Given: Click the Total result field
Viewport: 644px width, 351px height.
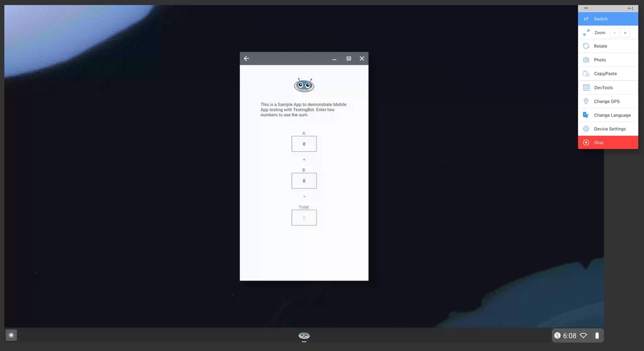Looking at the screenshot, I should click(x=304, y=218).
